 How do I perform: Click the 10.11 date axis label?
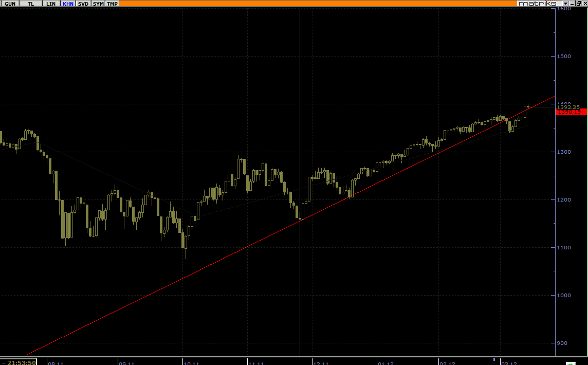[191, 363]
